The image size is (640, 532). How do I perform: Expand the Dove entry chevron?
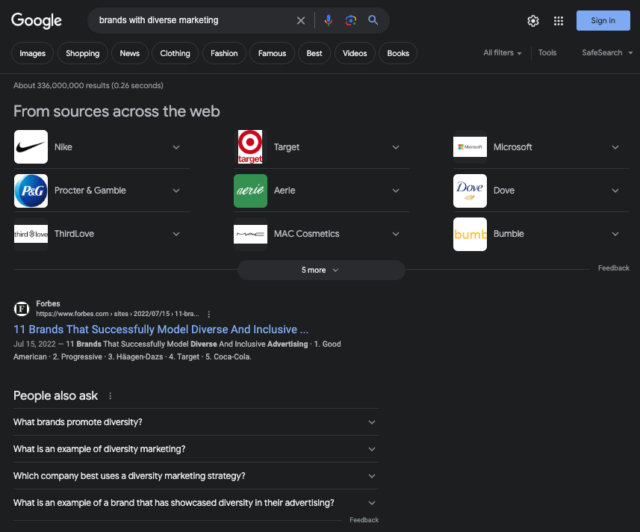pyautogui.click(x=615, y=191)
